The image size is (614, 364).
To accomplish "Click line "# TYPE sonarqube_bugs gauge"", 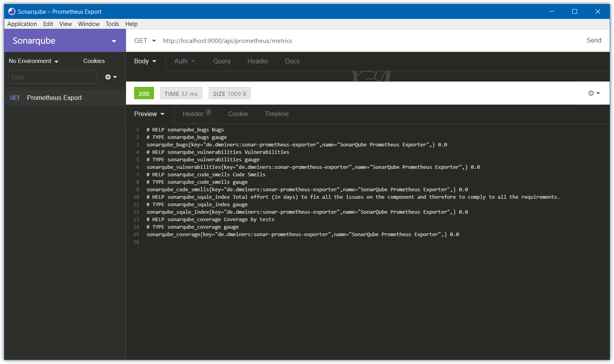I will click(187, 137).
